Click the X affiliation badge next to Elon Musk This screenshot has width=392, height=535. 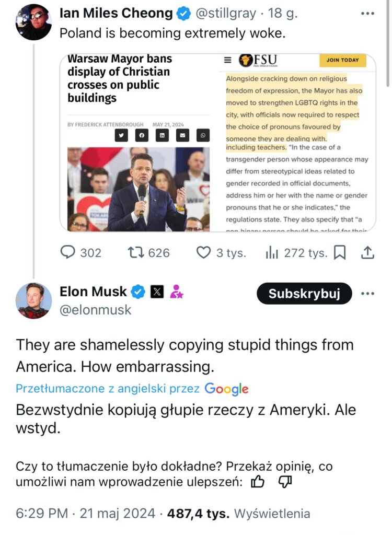tap(157, 292)
